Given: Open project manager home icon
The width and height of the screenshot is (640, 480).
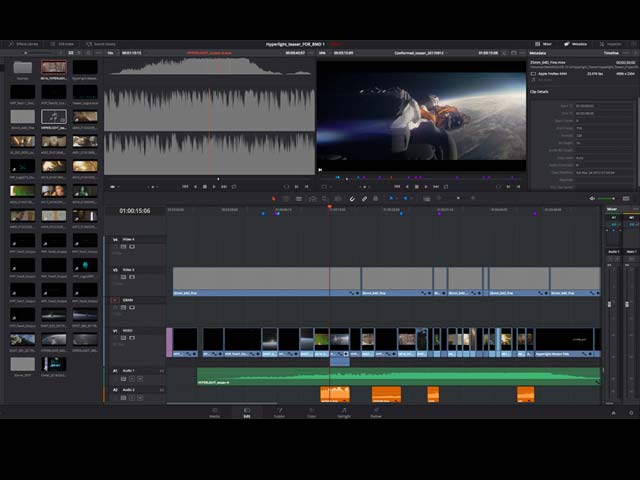Looking at the screenshot, I should [x=613, y=413].
